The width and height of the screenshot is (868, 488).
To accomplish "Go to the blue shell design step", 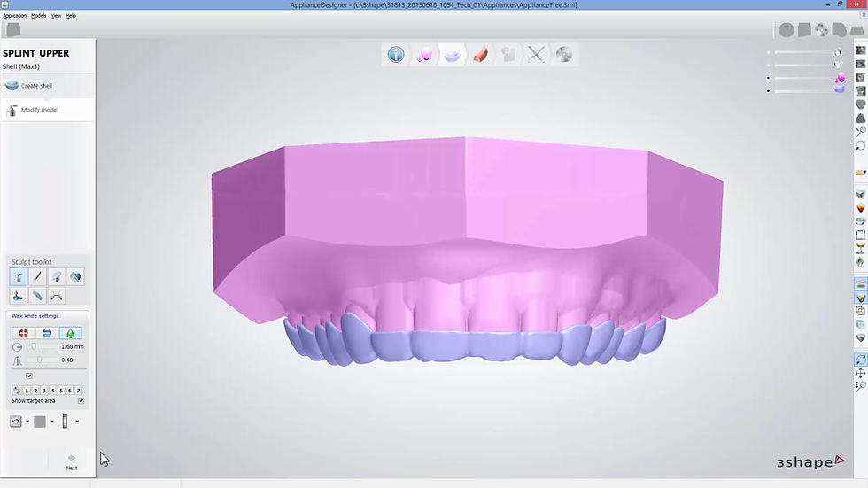I will pyautogui.click(x=452, y=54).
